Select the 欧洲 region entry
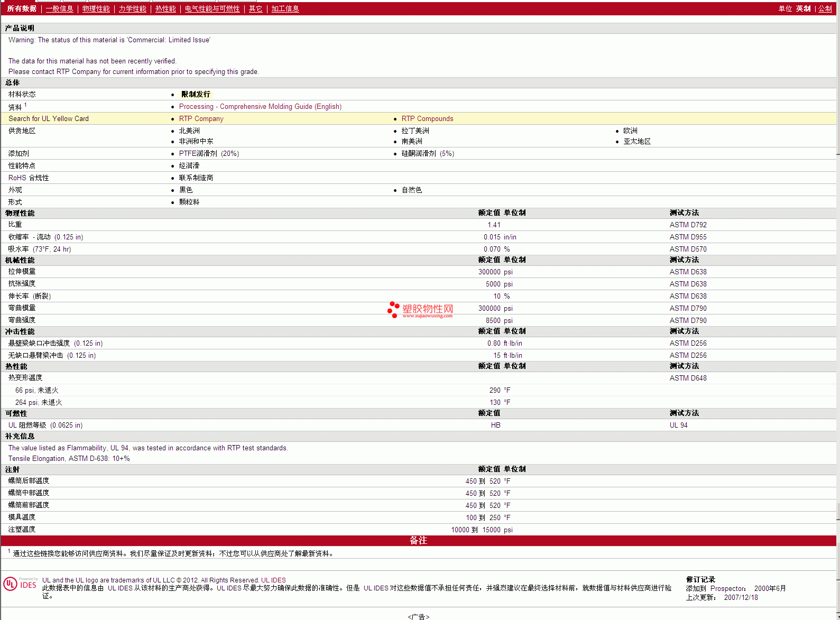 click(x=630, y=131)
